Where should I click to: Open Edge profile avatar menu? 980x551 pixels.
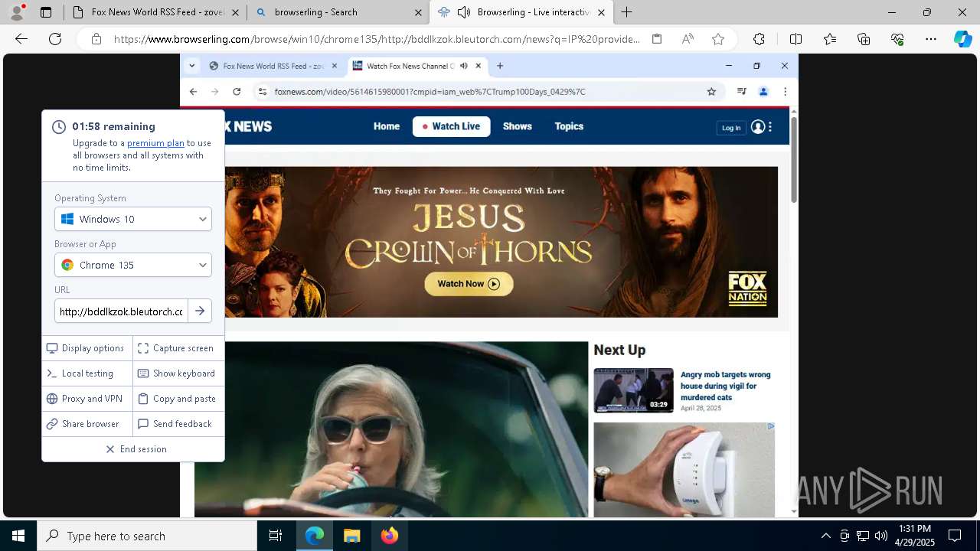[x=17, y=12]
